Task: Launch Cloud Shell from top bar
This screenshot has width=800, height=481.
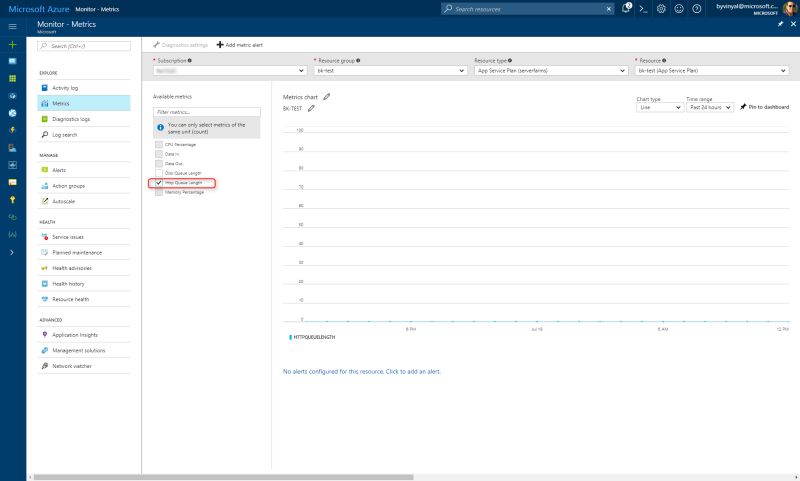Action: pyautogui.click(x=643, y=9)
